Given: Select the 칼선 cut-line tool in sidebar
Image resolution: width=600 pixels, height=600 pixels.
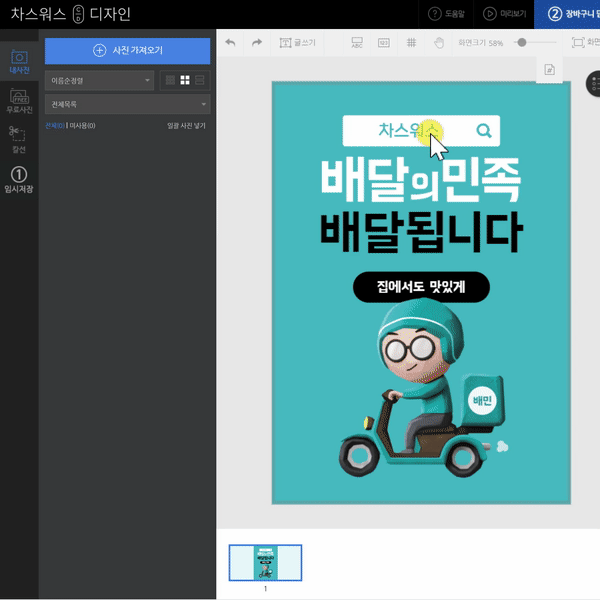Looking at the screenshot, I should point(18,140).
